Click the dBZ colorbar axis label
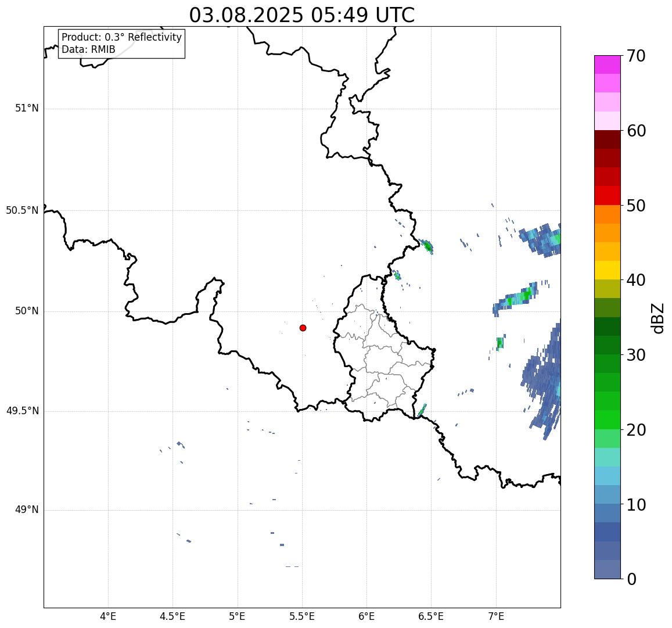 tap(657, 318)
